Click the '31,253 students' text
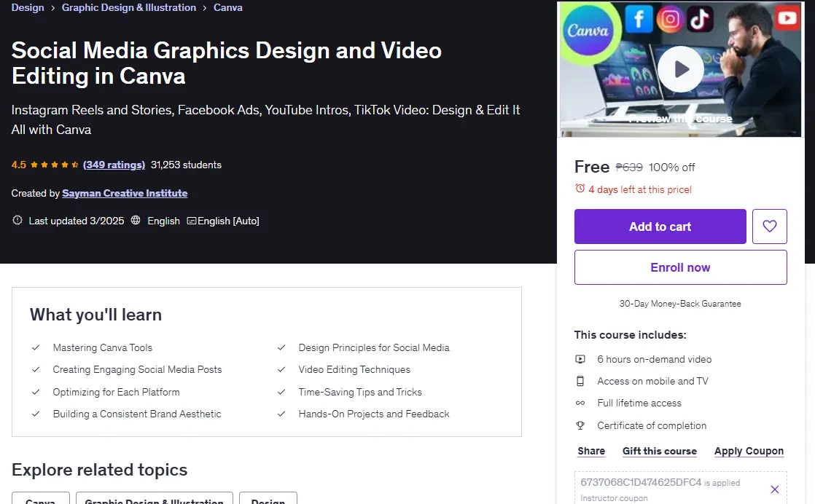Viewport: 815px width, 504px height. point(186,165)
